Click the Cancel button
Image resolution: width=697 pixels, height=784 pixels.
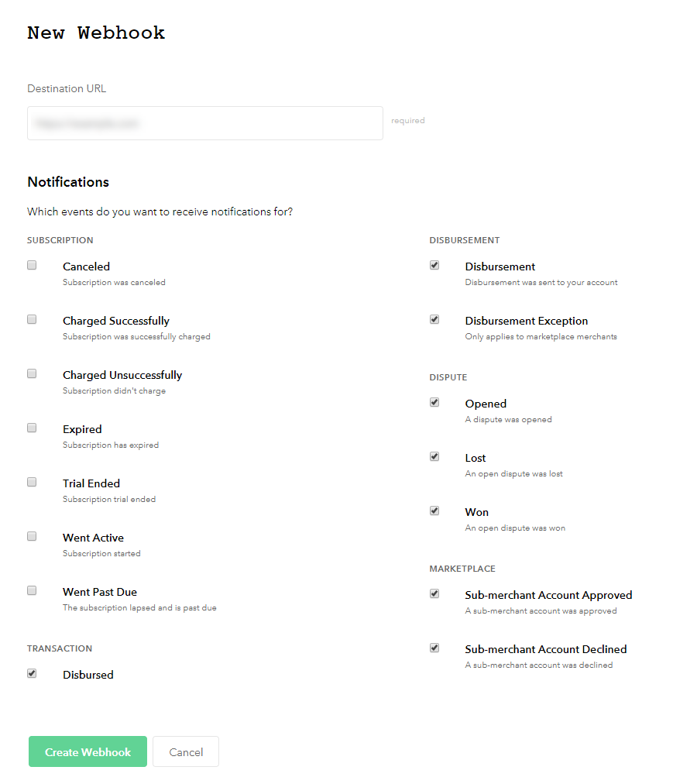pyautogui.click(x=186, y=751)
